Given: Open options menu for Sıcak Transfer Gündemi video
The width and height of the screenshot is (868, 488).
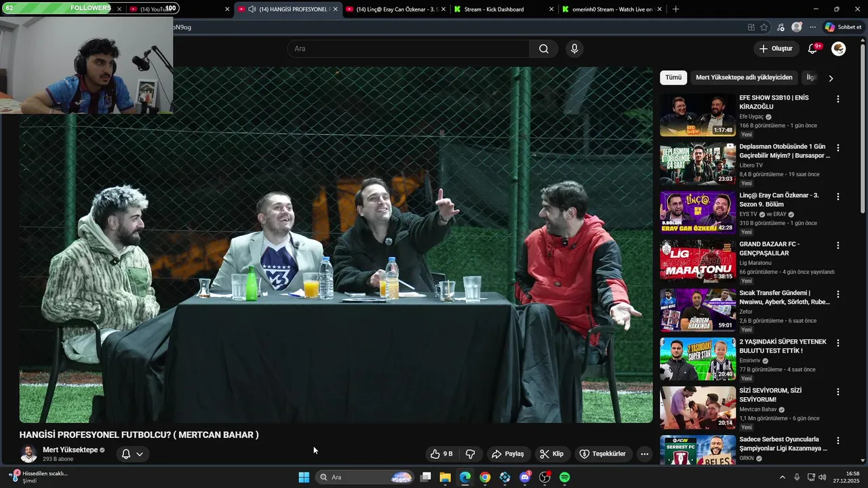Looking at the screenshot, I should coord(838,294).
